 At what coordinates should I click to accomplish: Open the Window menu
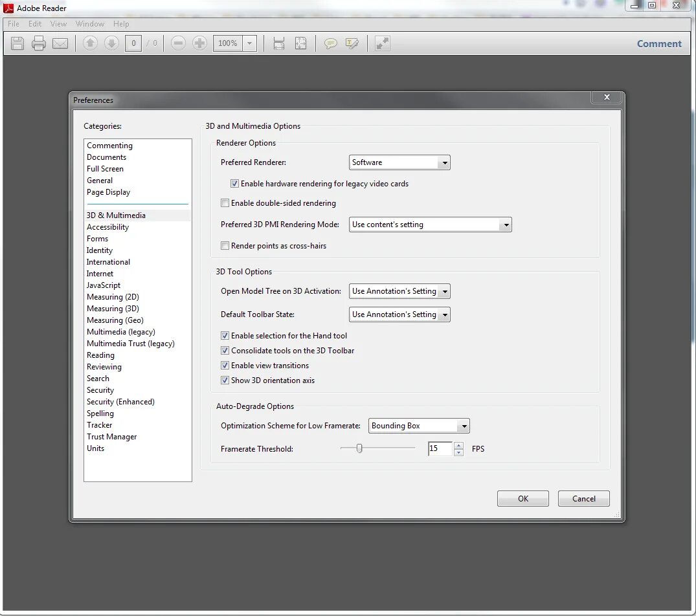89,24
